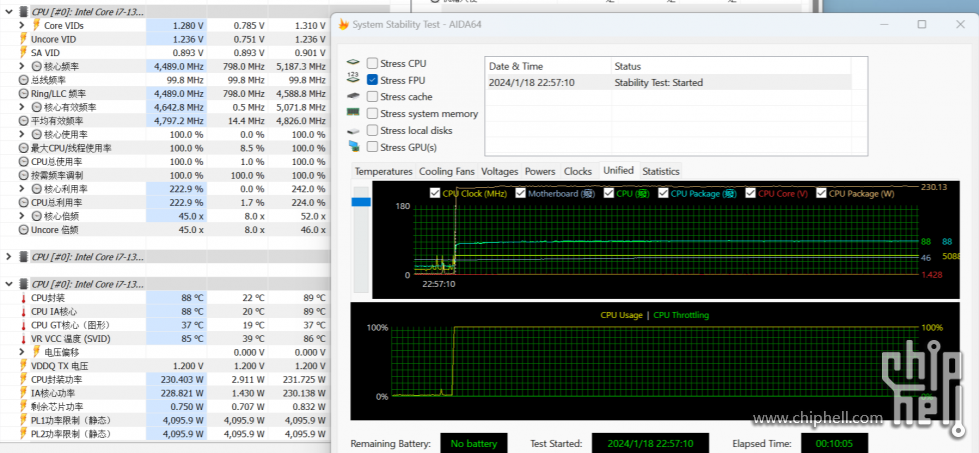Open the Clocks tab
The height and width of the screenshot is (453, 979).
pyautogui.click(x=578, y=171)
